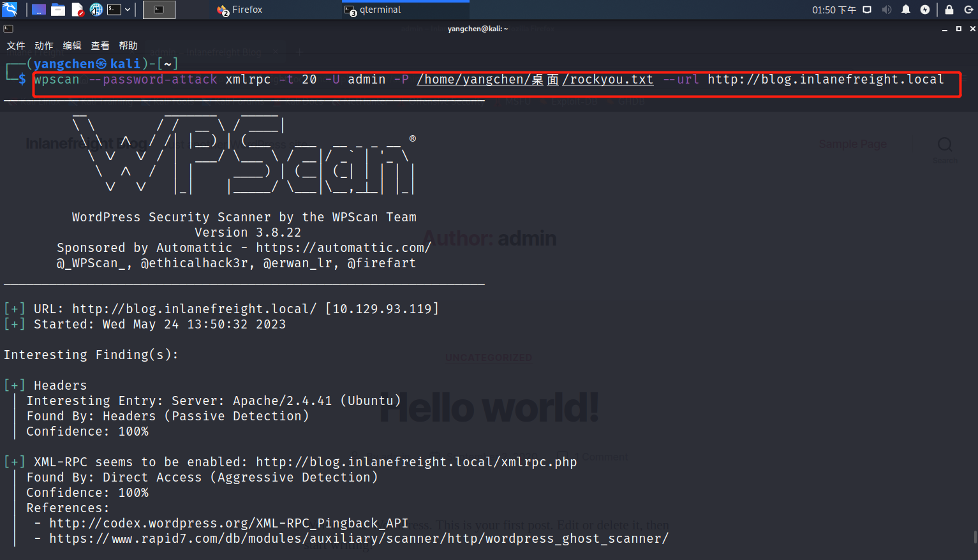Minimize the qterminal window
The height and width of the screenshot is (560, 978).
945,29
